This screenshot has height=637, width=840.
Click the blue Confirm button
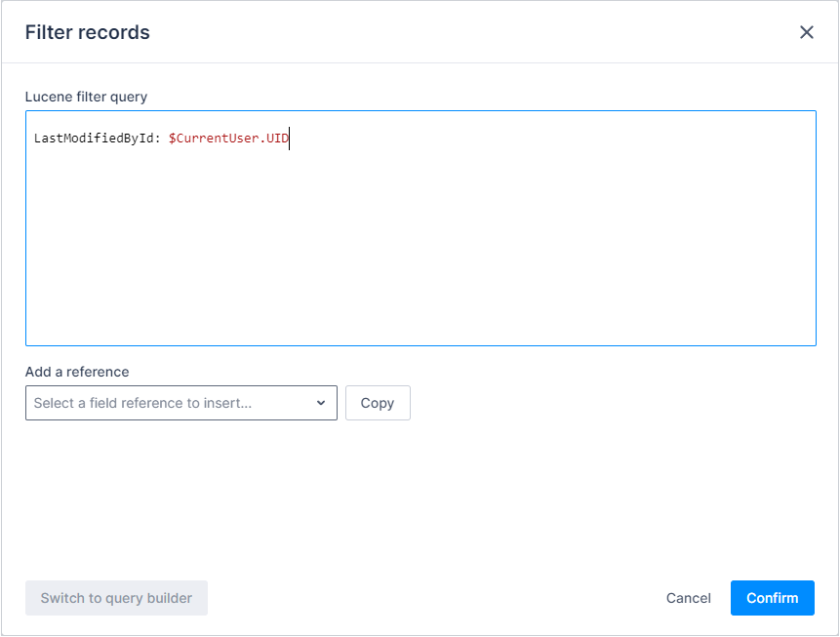pyautogui.click(x=772, y=598)
